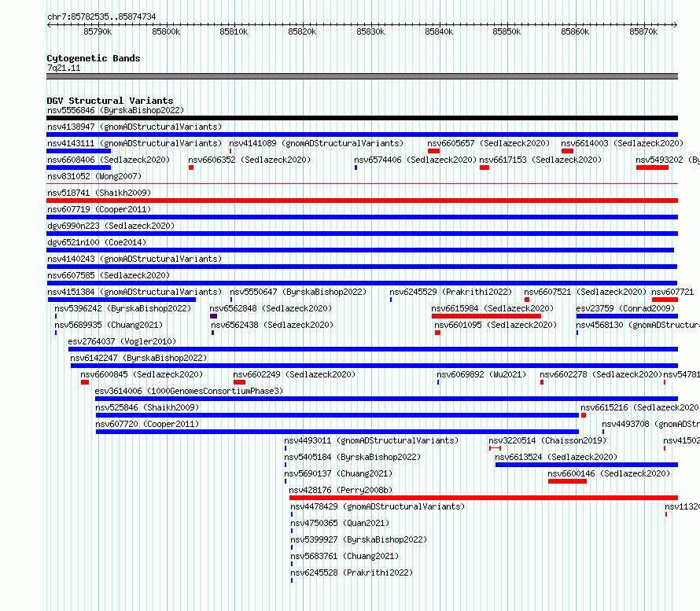Select nsv6601095 (Sedlazeck2020) label

tap(496, 325)
